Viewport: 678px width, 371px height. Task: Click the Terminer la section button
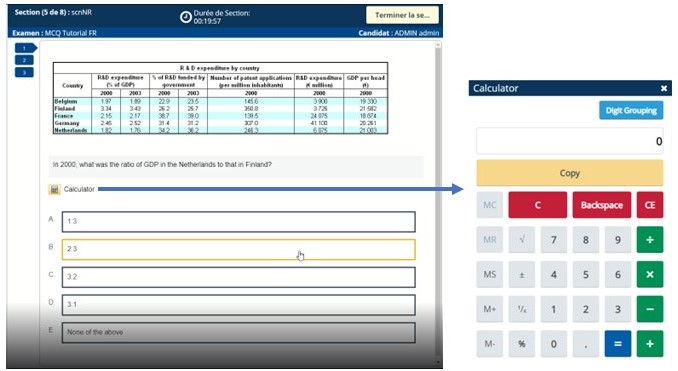pyautogui.click(x=402, y=15)
